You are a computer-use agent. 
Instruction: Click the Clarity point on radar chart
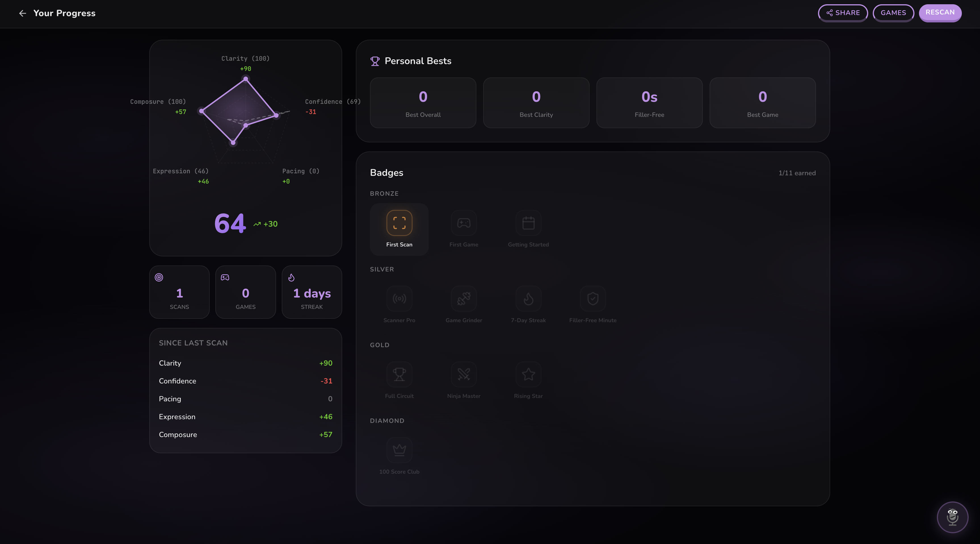pyautogui.click(x=245, y=79)
